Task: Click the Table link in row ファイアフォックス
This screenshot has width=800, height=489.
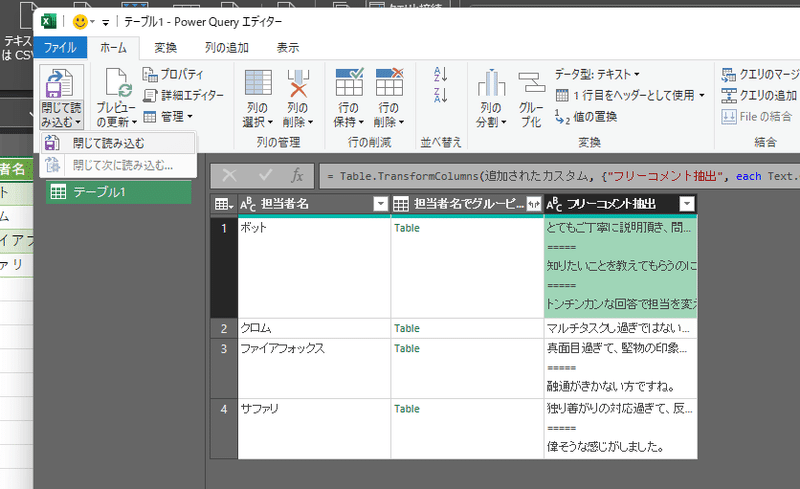Action: click(x=407, y=349)
